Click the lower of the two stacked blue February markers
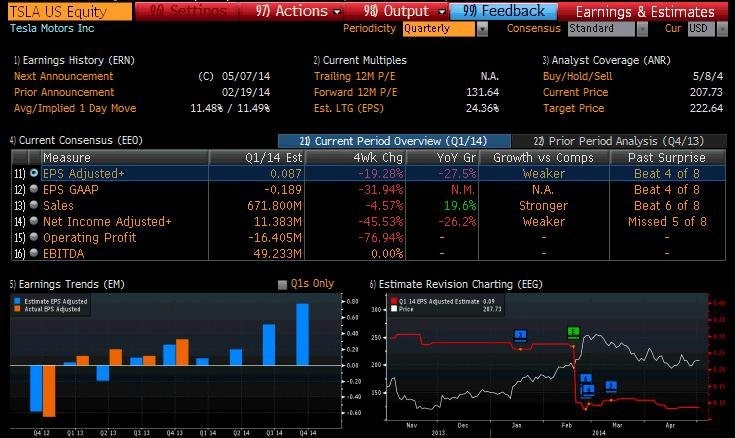735x438 pixels. (x=587, y=389)
